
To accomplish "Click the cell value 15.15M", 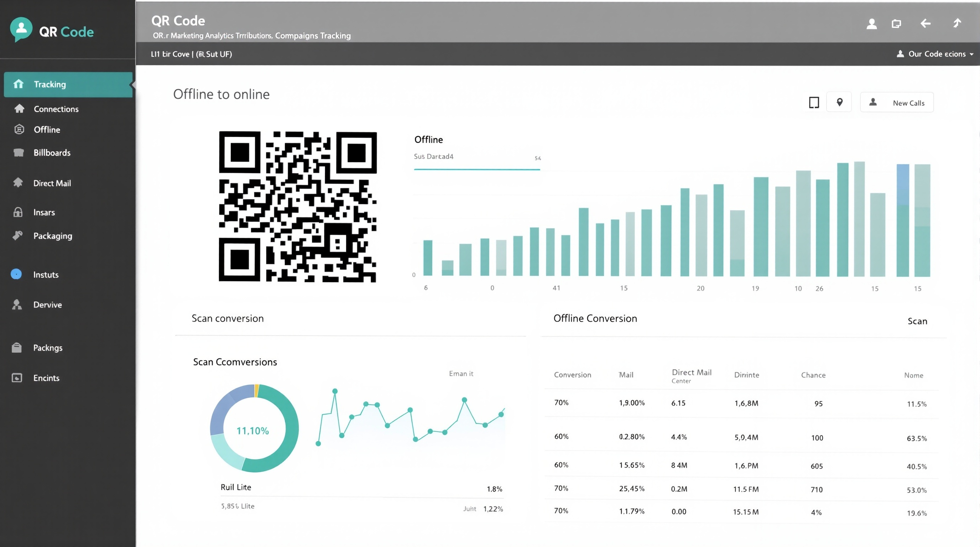I will click(746, 512).
